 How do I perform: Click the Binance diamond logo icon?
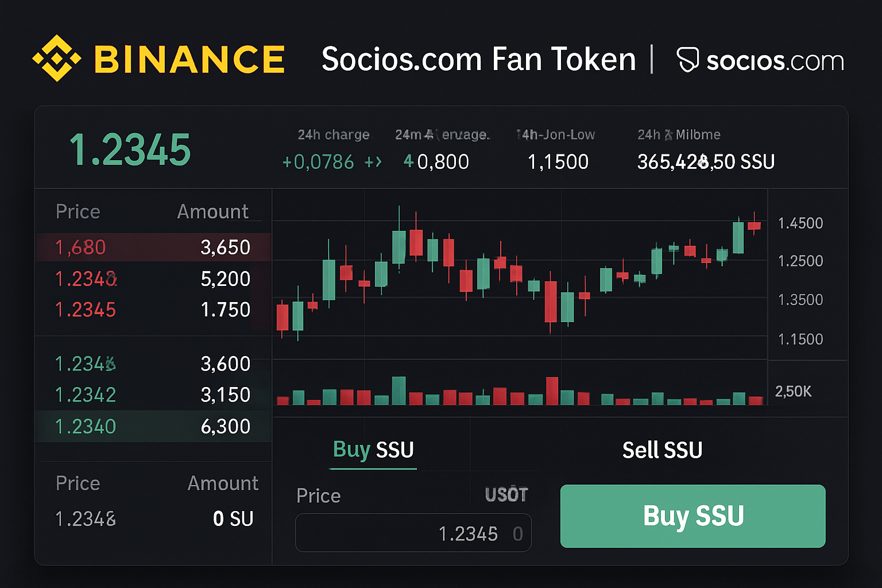[x=56, y=59]
